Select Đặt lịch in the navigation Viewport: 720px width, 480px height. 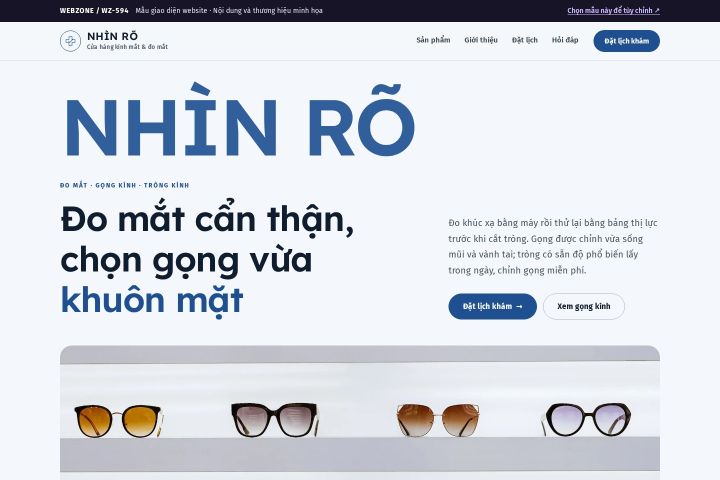(524, 40)
